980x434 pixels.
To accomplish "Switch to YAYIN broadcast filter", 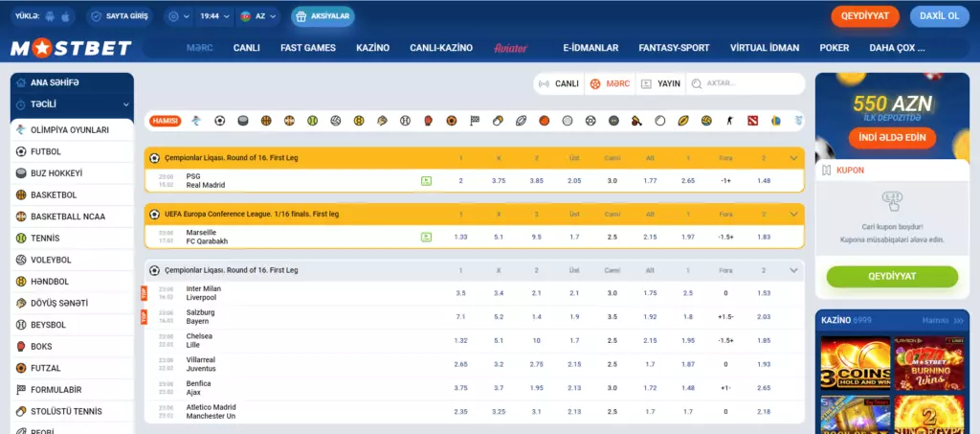I will (x=660, y=83).
